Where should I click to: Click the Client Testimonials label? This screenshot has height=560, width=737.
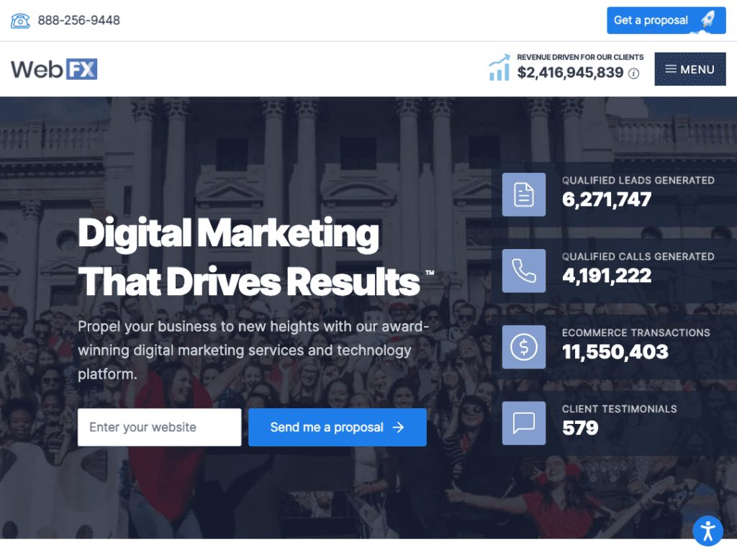(619, 409)
